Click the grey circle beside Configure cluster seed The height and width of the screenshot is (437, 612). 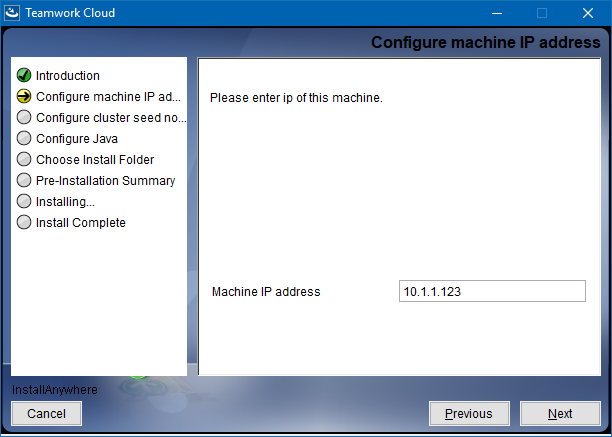coord(24,117)
